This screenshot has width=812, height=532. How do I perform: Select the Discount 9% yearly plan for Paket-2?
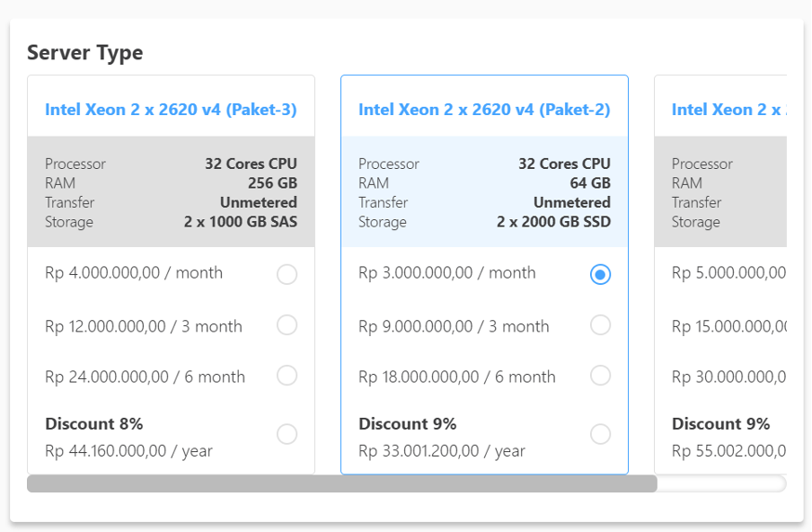pos(600,433)
